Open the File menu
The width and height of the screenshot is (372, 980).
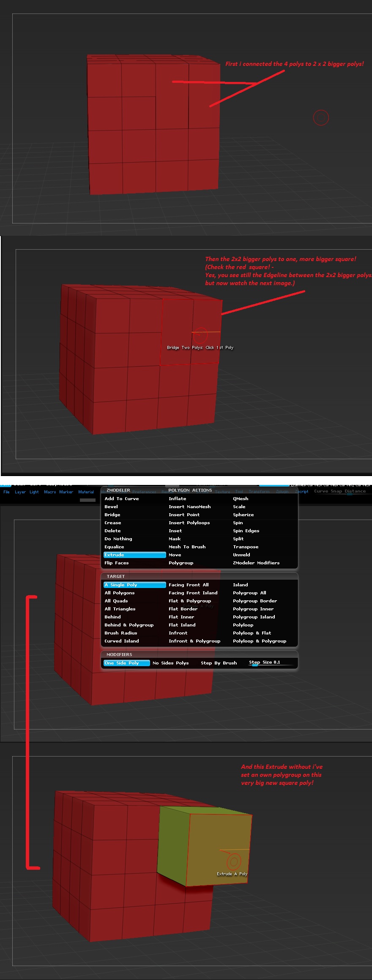6,492
